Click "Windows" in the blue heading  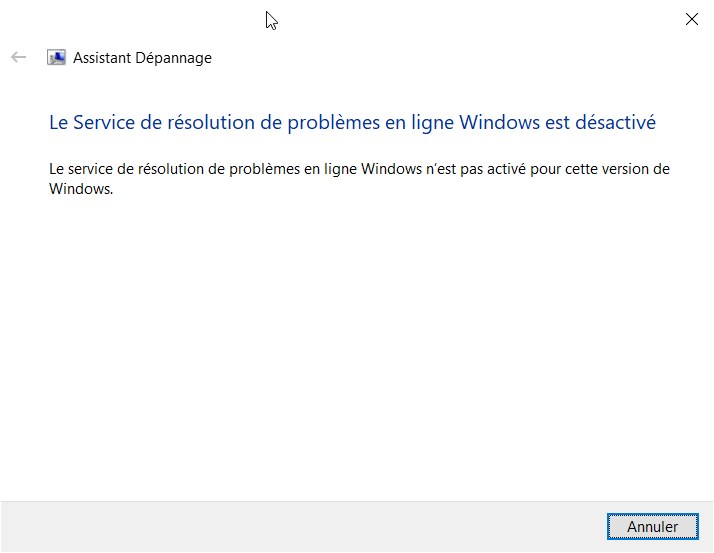point(499,122)
